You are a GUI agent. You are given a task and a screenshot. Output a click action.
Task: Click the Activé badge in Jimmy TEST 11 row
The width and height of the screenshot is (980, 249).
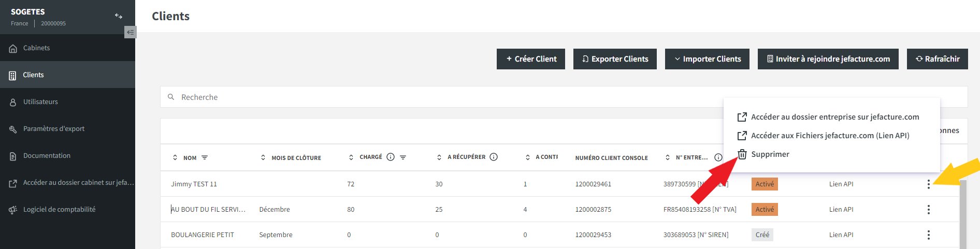coord(765,184)
